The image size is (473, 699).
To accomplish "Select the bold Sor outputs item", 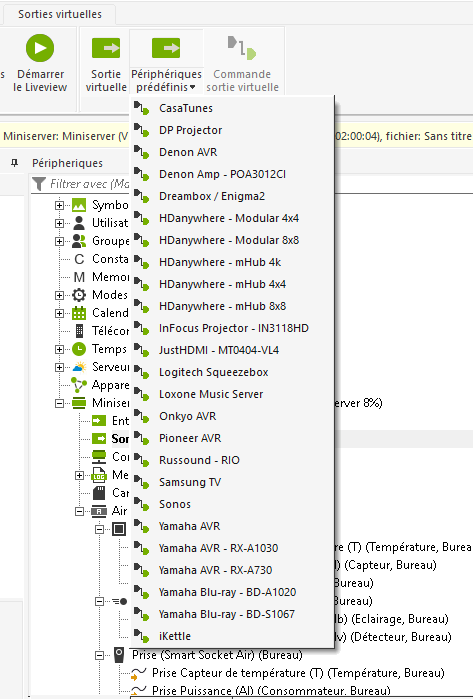I will (x=111, y=439).
